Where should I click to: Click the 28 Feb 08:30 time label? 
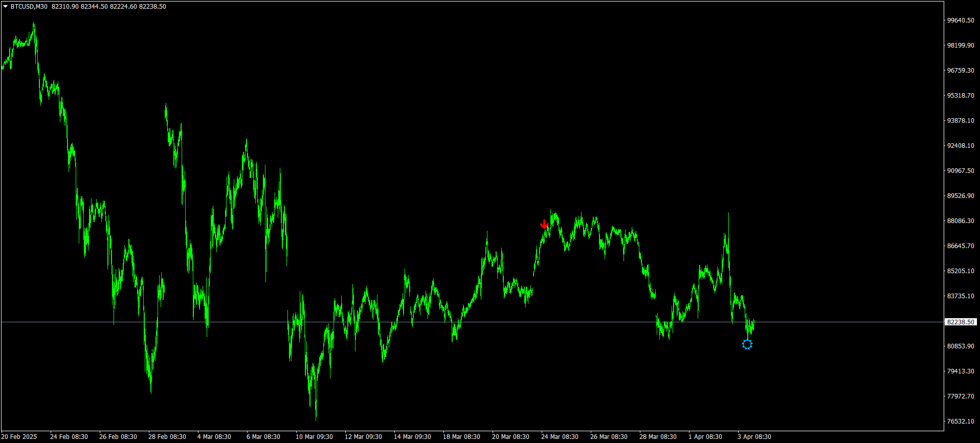click(x=167, y=437)
